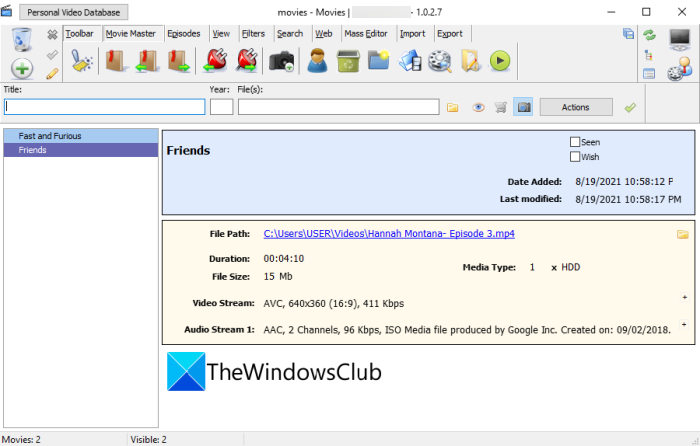This screenshot has width=700, height=446.
Task: Click the brush clean-up toolbar icon
Action: (82, 61)
